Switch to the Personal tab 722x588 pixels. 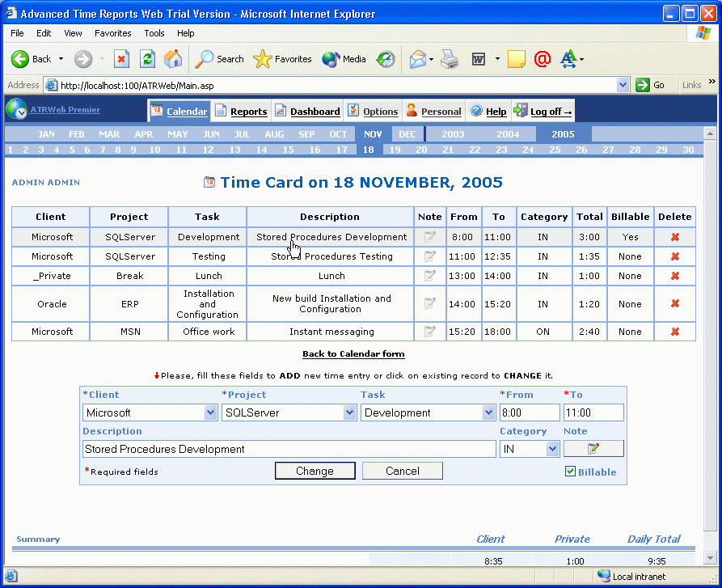(x=433, y=111)
